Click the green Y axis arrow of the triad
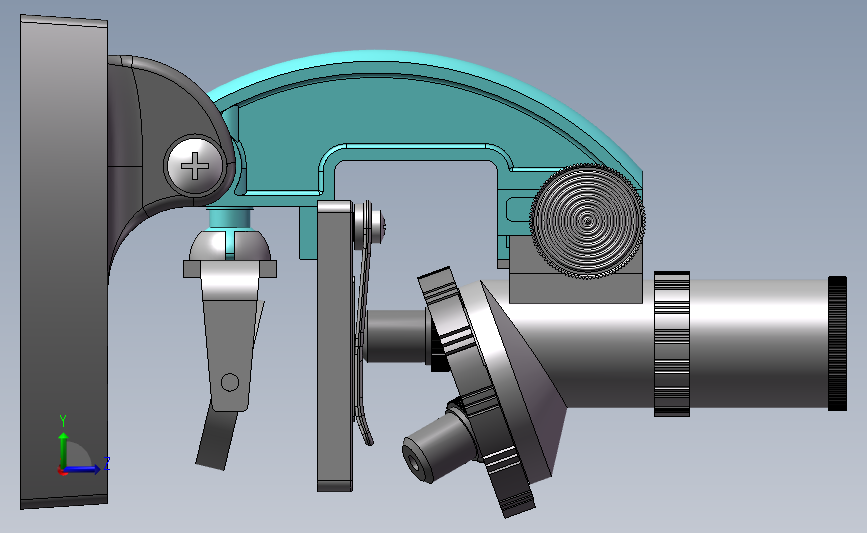 coord(63,450)
